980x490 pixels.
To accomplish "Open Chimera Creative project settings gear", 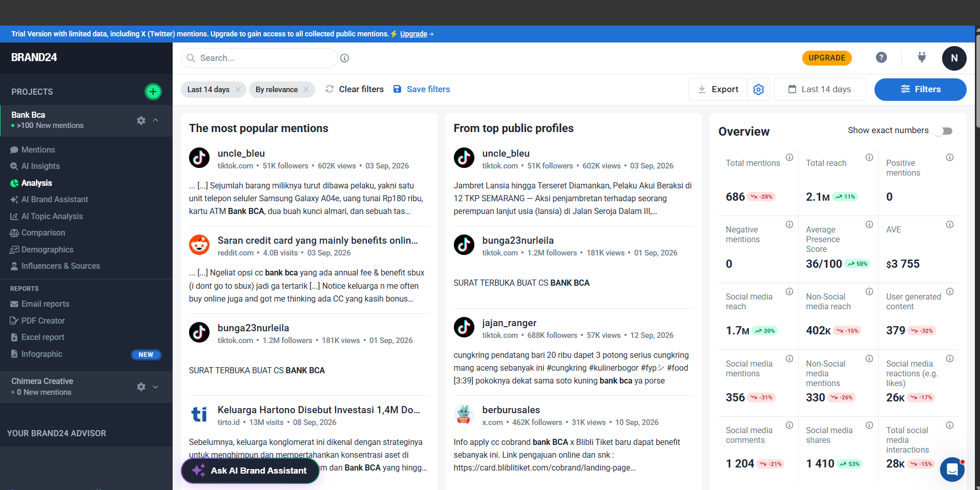I will [141, 387].
